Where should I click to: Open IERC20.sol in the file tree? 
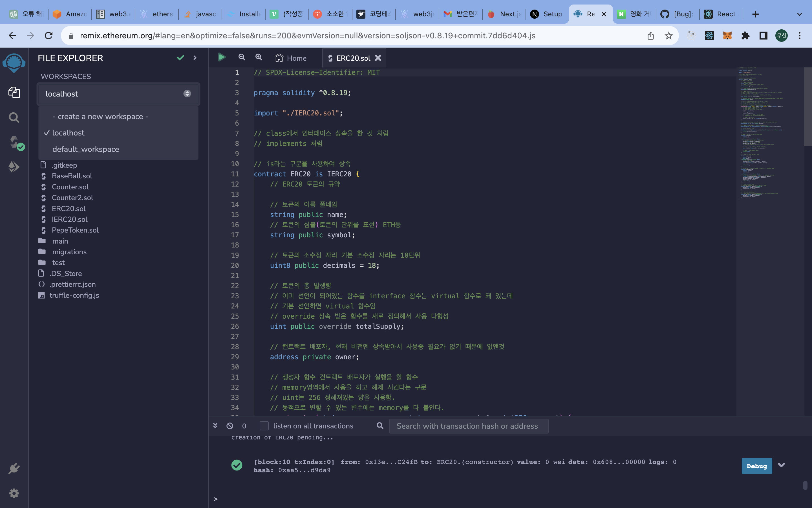tap(69, 219)
